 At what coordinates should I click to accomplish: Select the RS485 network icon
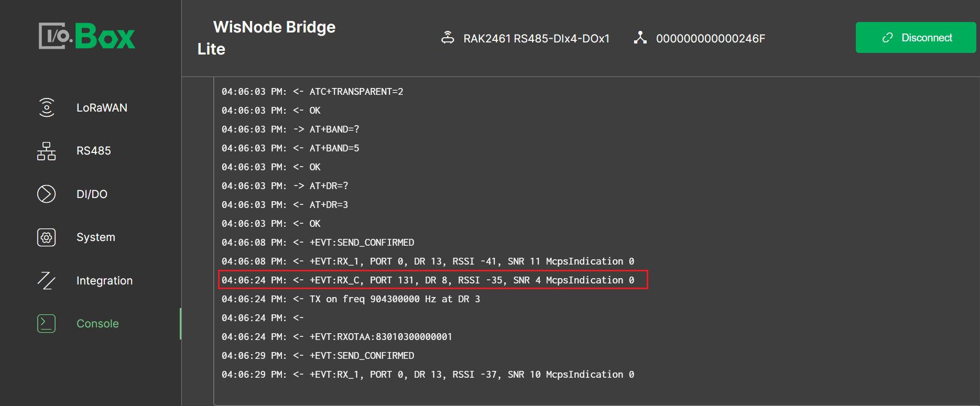coord(46,151)
